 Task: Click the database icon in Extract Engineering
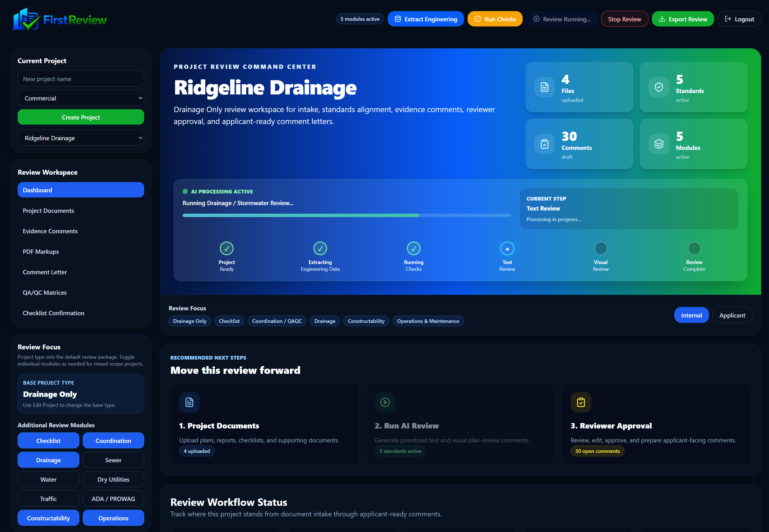pyautogui.click(x=398, y=19)
